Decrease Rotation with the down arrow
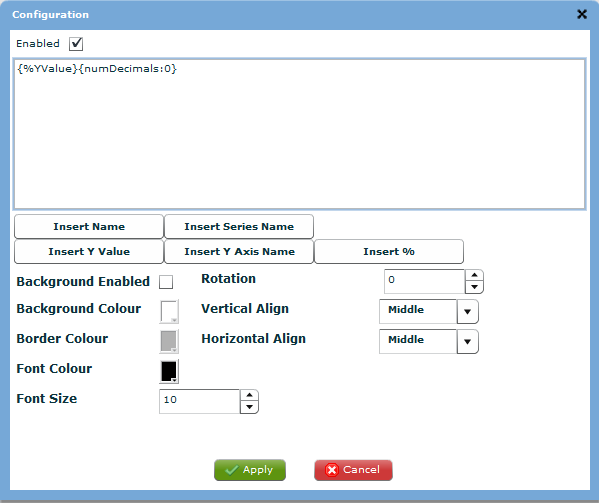Viewport: 599px width, 503px height. tap(474, 287)
